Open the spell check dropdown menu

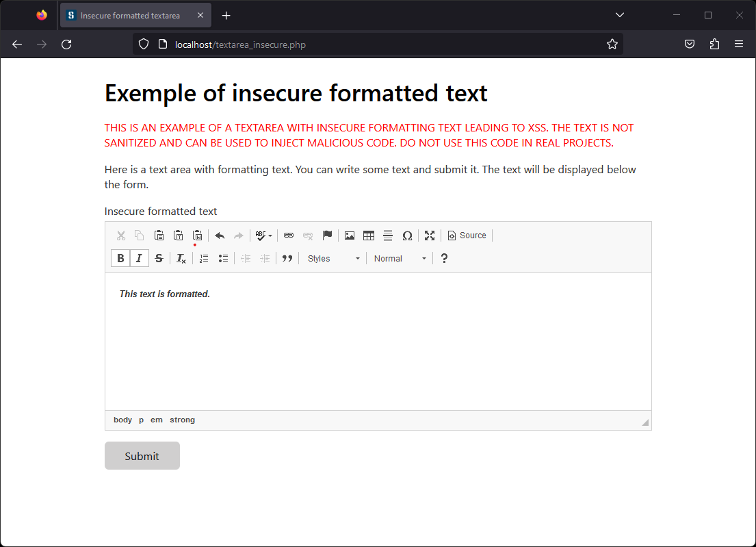click(270, 236)
